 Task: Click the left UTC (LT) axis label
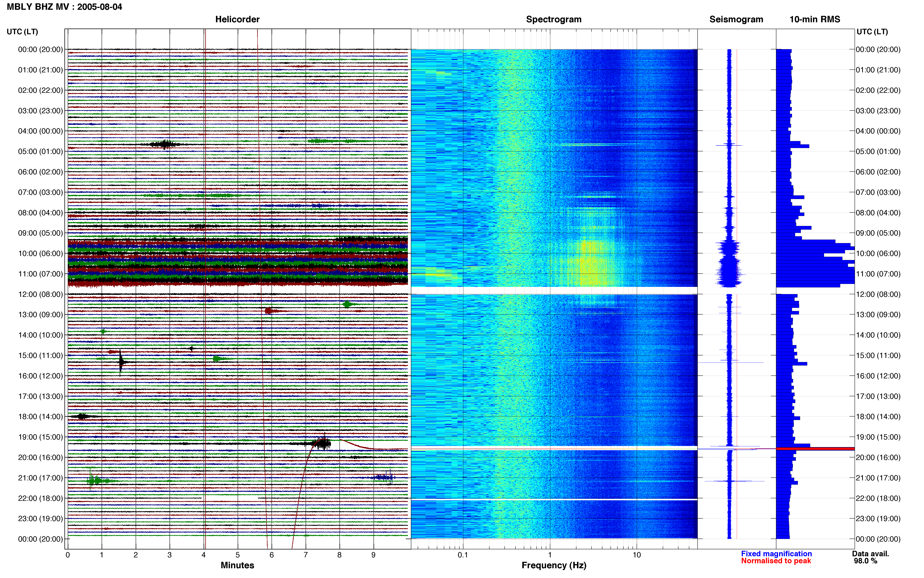[22, 32]
